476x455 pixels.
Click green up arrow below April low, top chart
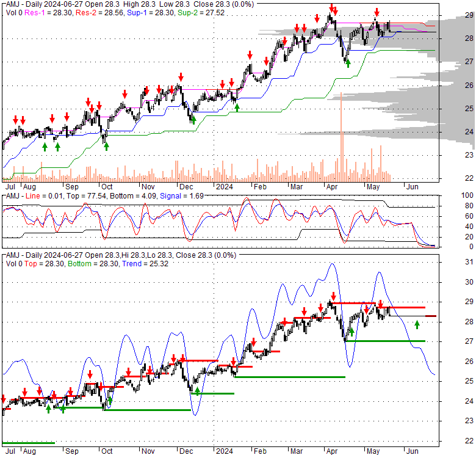click(x=348, y=63)
